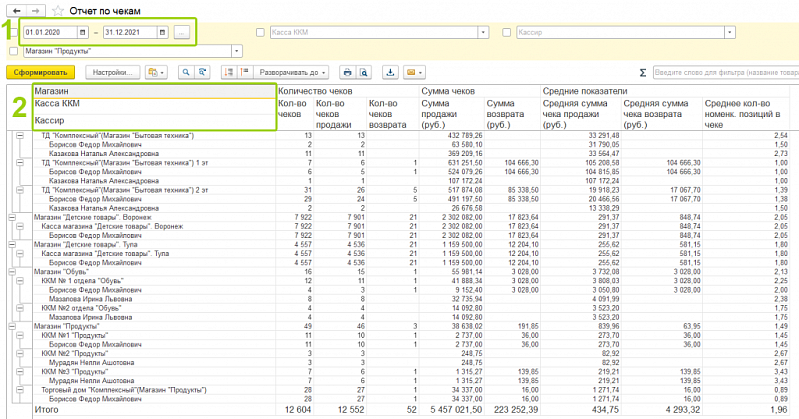Click the filter text input field
799x419 pixels.
pyautogui.click(x=724, y=73)
